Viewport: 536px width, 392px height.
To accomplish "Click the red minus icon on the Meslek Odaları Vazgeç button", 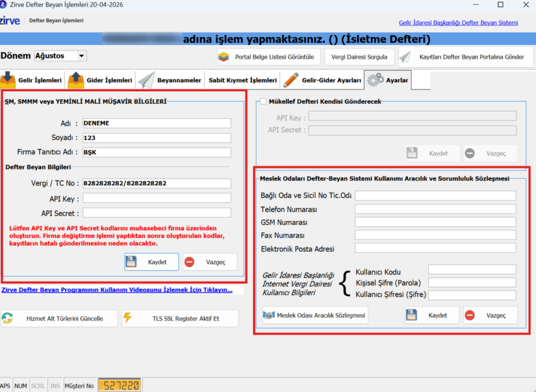I will pos(470,315).
